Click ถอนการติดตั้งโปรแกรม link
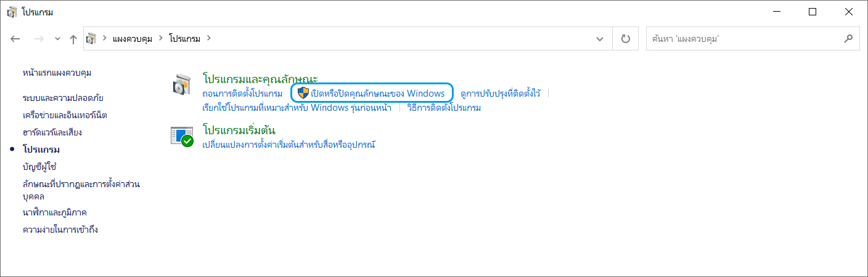 tap(242, 94)
